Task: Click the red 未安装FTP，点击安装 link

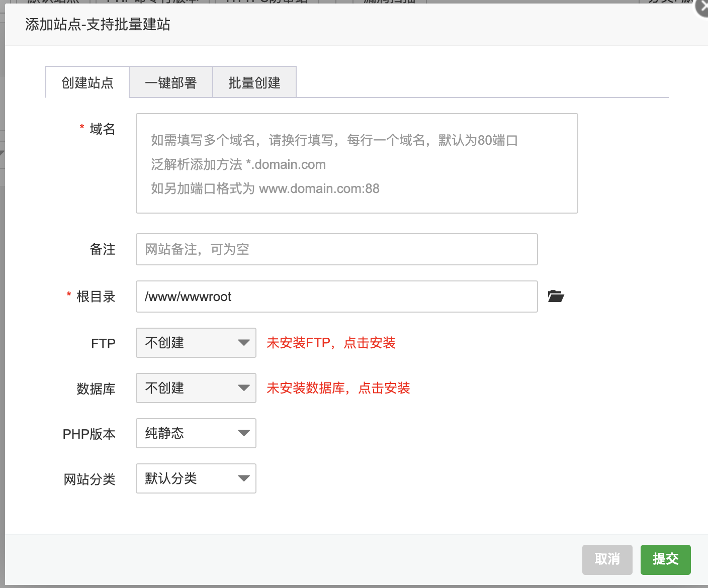Action: tap(331, 343)
